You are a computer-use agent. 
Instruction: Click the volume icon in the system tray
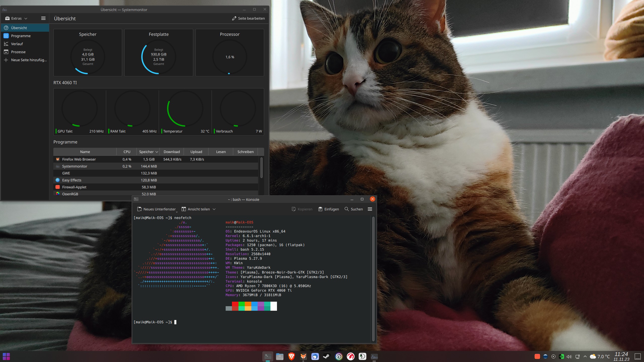pyautogui.click(x=569, y=356)
